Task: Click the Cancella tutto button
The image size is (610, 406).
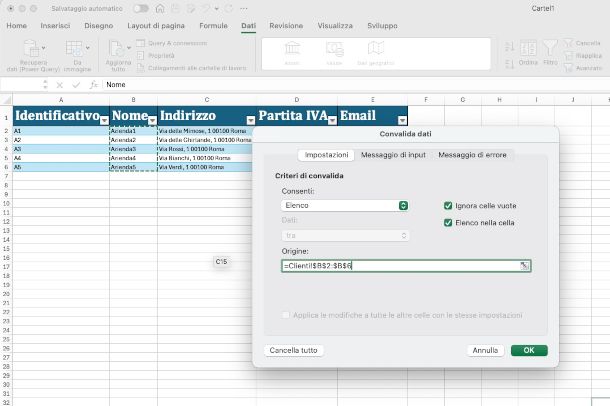Action: click(x=294, y=351)
